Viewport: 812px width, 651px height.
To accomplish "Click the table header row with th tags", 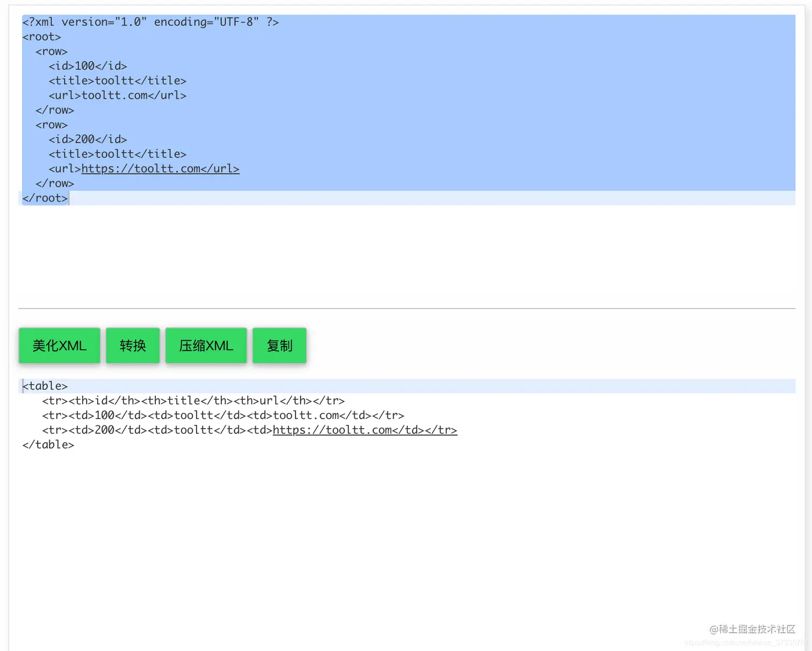I will [193, 401].
